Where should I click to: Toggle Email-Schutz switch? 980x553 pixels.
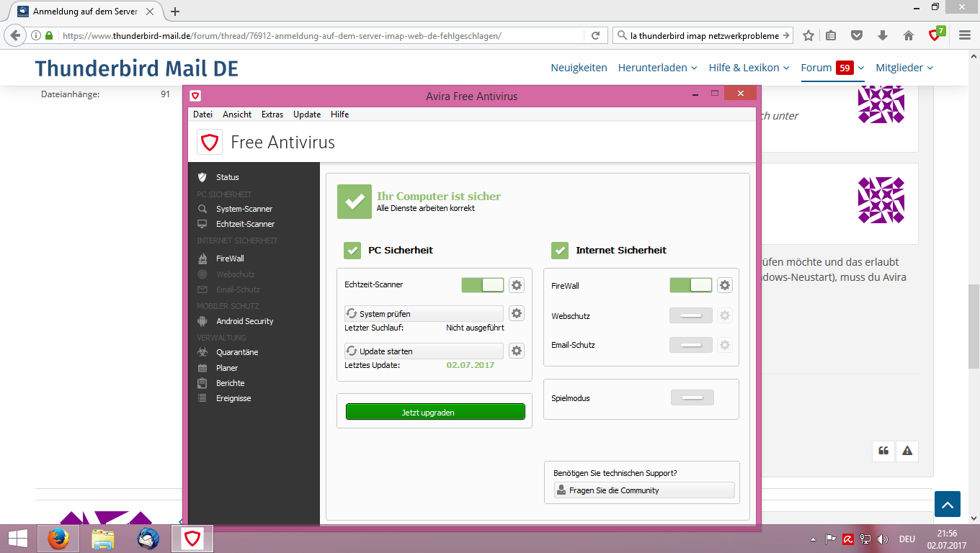691,345
